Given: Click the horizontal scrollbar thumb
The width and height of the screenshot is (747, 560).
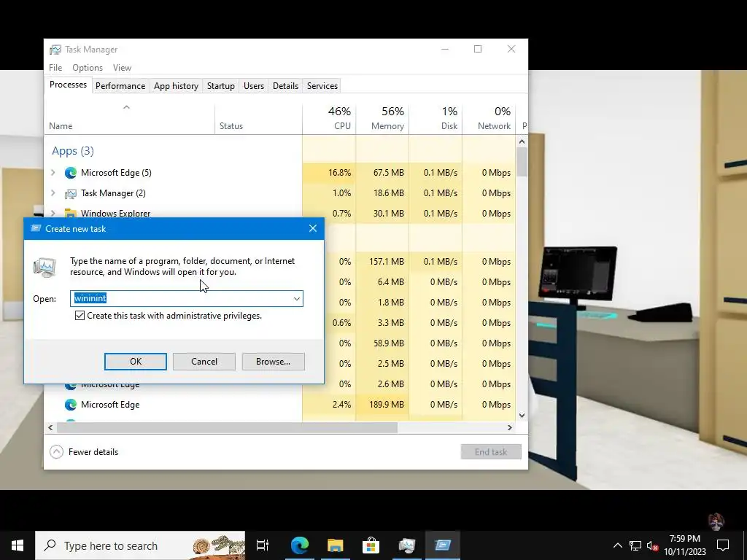Looking at the screenshot, I should pyautogui.click(x=227, y=427).
